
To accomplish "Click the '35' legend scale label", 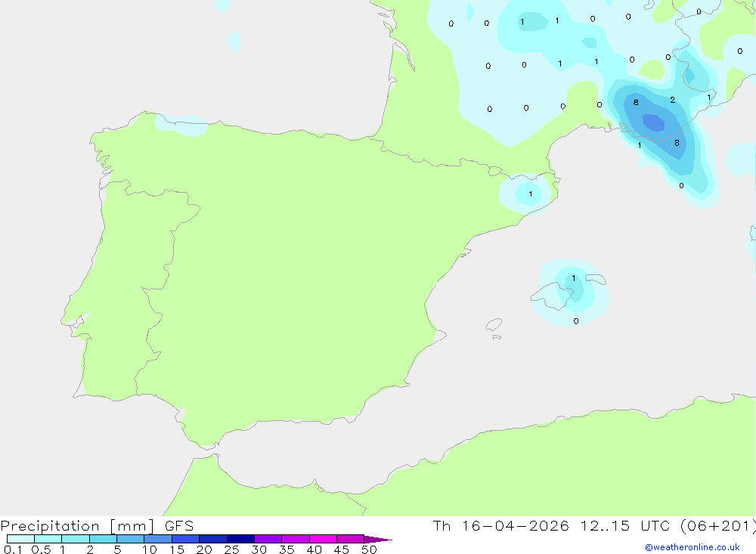I will [x=287, y=549].
